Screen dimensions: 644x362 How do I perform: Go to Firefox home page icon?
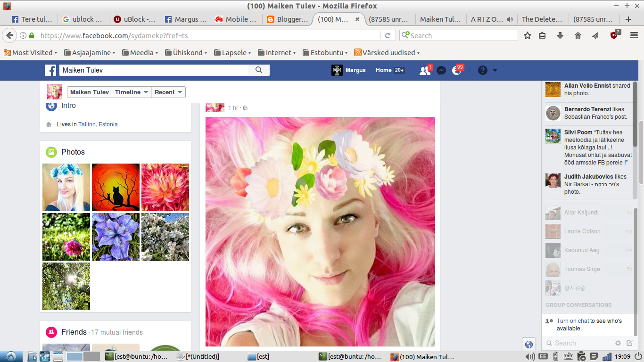[x=578, y=35]
